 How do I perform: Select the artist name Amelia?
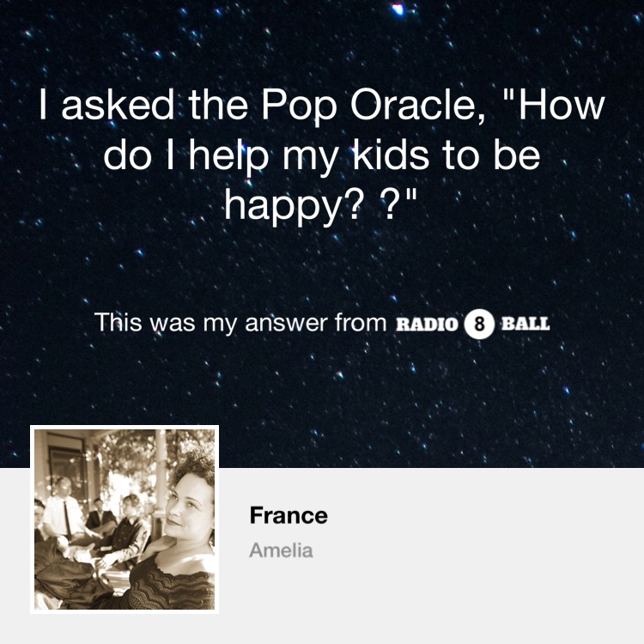click(x=281, y=550)
